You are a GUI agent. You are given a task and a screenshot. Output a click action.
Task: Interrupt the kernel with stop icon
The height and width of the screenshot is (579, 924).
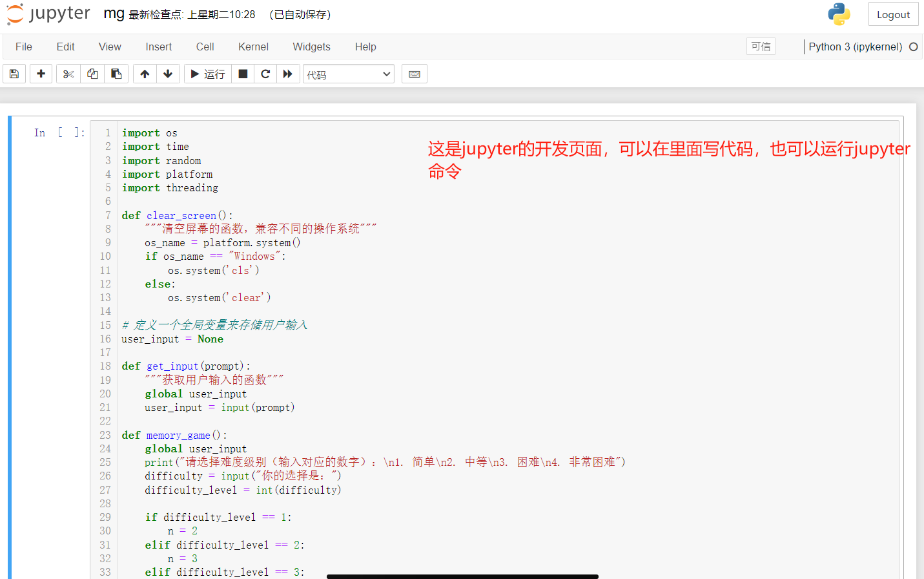click(243, 74)
